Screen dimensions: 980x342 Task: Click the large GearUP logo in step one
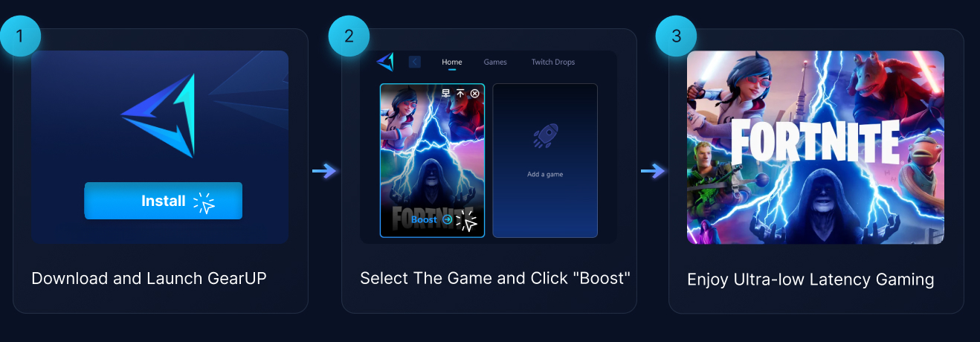tap(158, 115)
